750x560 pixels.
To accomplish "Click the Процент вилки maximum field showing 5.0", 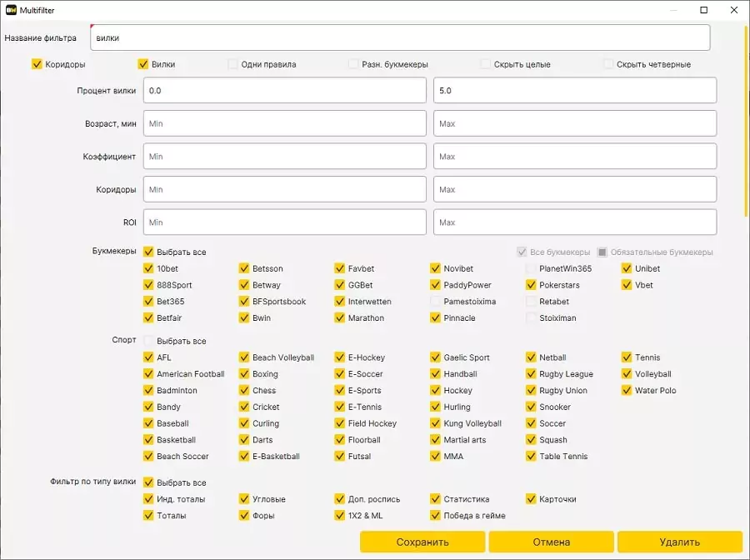I will (575, 90).
